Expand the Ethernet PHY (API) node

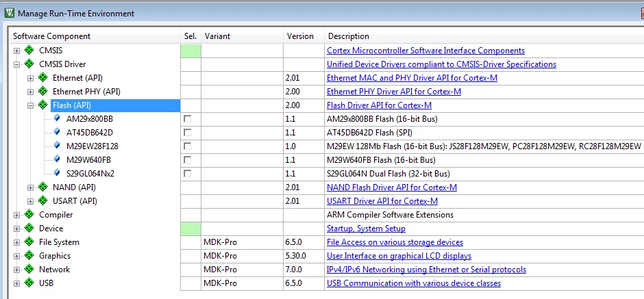[30, 92]
